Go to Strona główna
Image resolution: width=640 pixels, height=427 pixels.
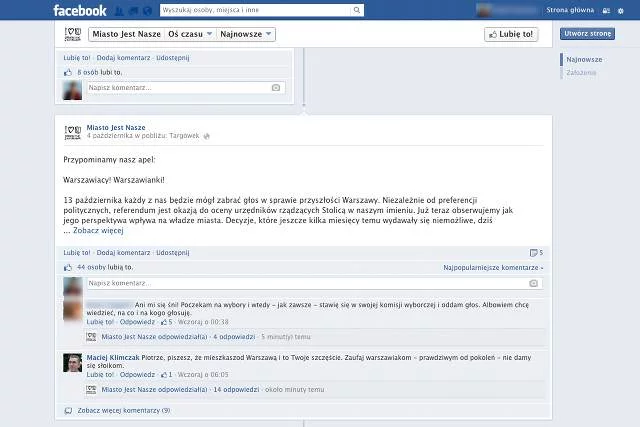570,10
